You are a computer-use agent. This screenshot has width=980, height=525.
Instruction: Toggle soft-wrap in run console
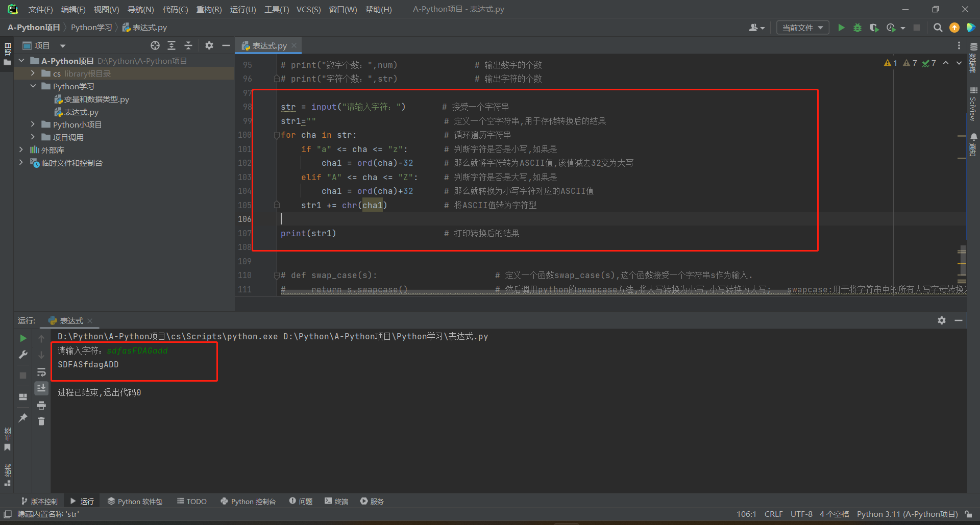pos(41,372)
